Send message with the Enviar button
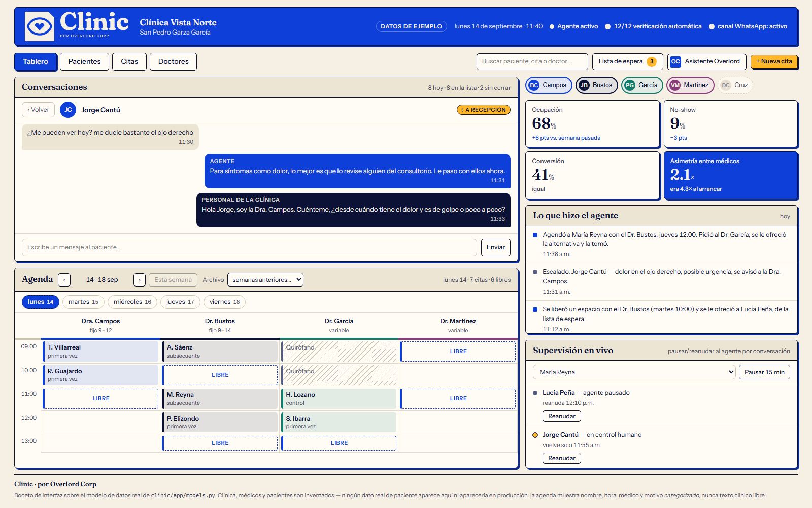Screen dimensions: 812x508 [496, 247]
